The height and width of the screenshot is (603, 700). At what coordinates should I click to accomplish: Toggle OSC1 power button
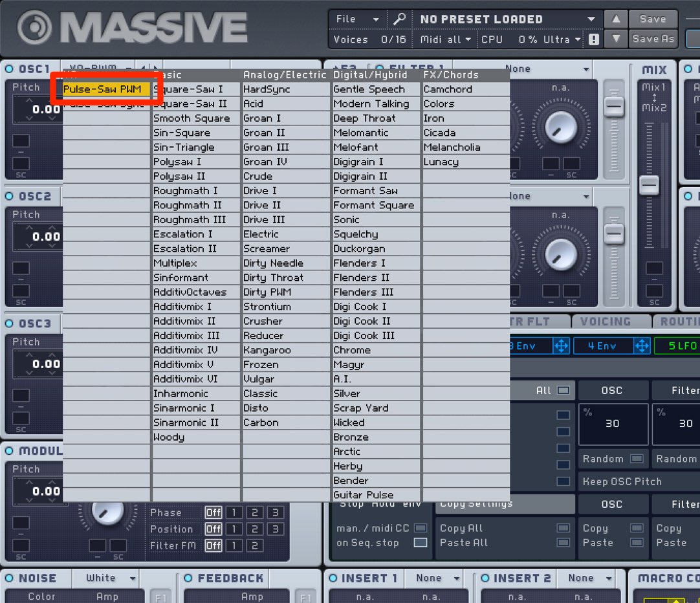[x=9, y=69]
